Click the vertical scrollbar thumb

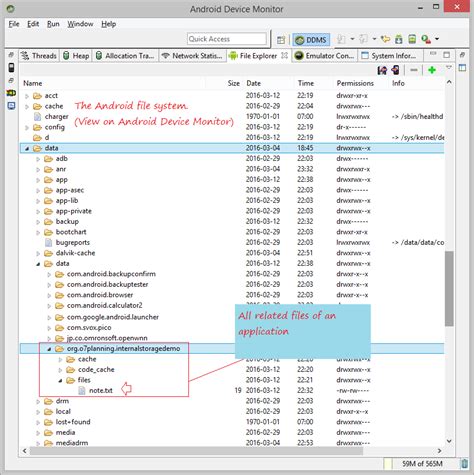pos(449,288)
